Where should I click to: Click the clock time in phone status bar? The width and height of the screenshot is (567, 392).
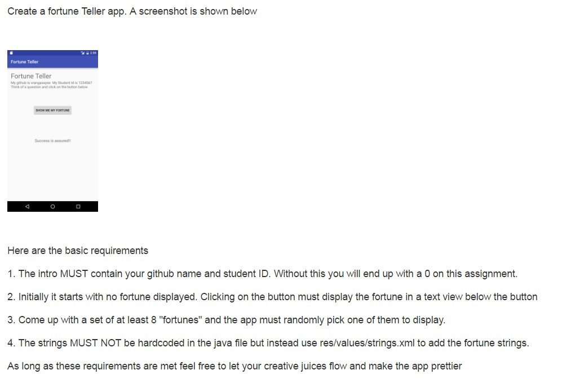click(94, 53)
